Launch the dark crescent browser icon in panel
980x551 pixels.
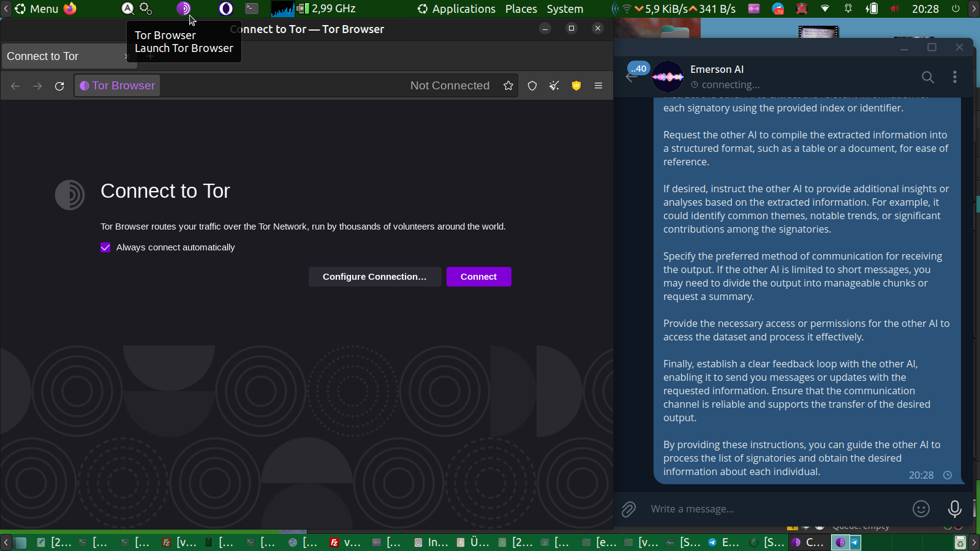(226, 9)
